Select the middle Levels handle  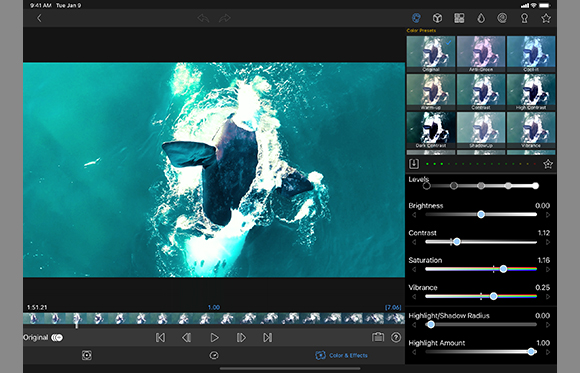(x=481, y=186)
